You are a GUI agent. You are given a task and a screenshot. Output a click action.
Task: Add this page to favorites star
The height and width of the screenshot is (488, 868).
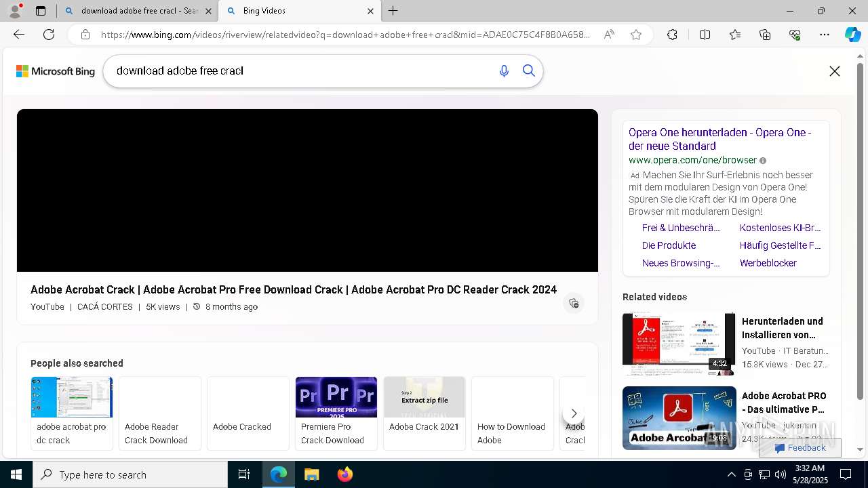635,35
